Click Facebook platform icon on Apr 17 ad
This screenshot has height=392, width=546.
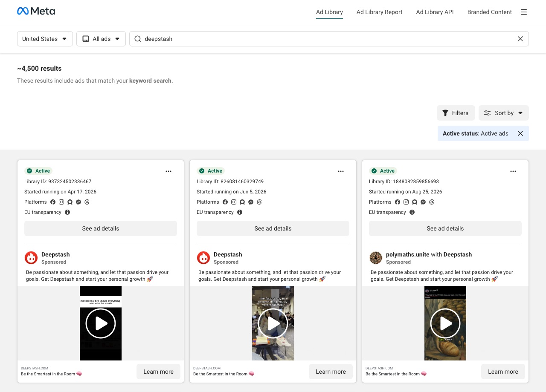pyautogui.click(x=53, y=202)
